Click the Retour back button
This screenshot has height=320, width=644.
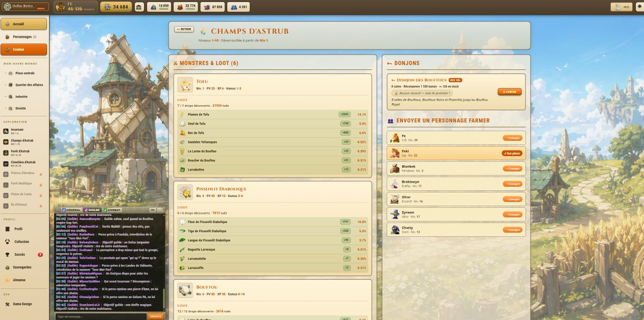pyautogui.click(x=184, y=29)
